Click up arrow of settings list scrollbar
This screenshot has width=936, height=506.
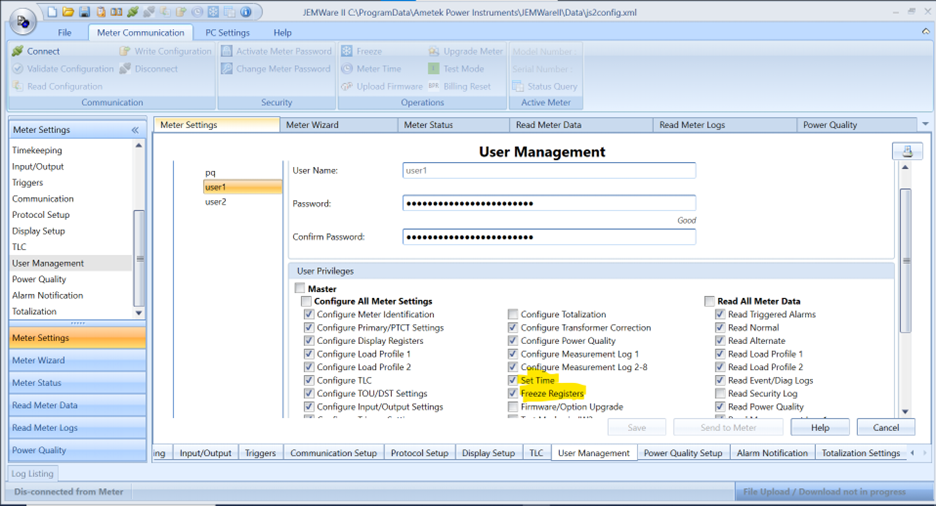(x=138, y=146)
